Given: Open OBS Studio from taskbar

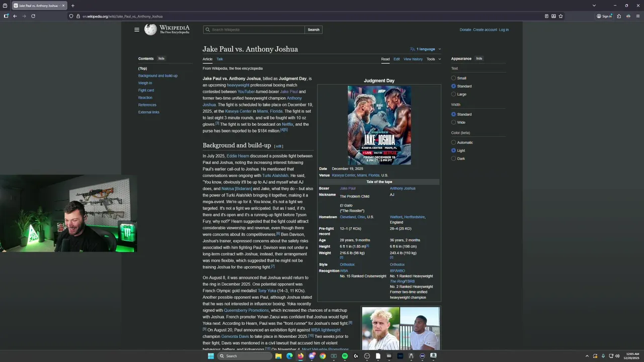Looking at the screenshot, I should (x=367, y=356).
